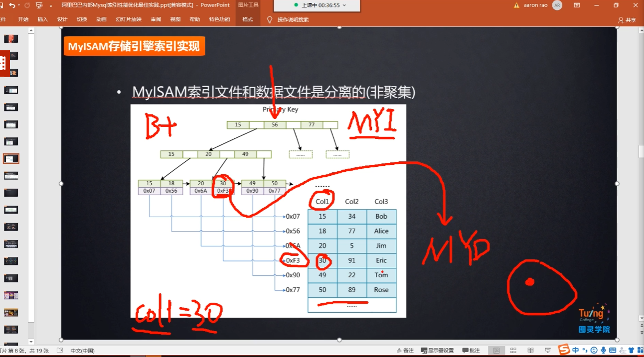Open the Sogou skin shirt icon
The image size is (644, 357).
pos(632,350)
